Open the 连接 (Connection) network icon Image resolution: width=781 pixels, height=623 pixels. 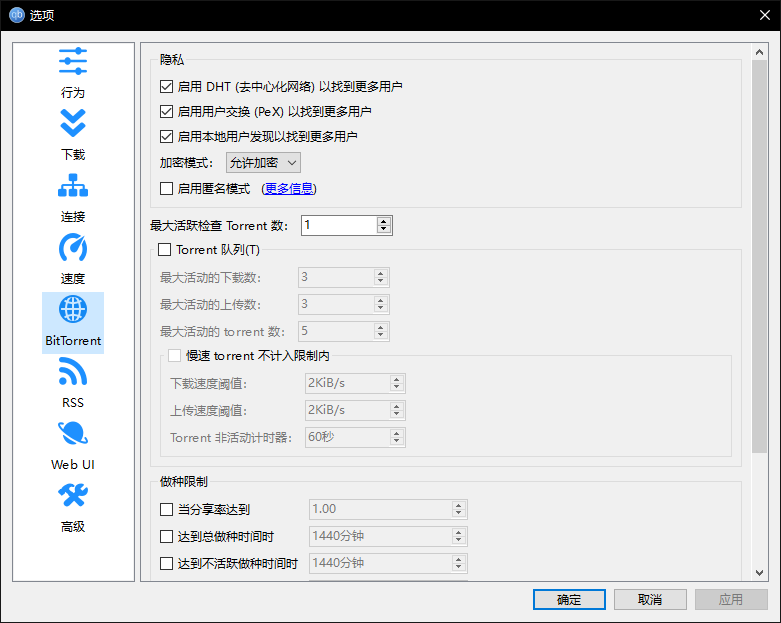tap(73, 185)
